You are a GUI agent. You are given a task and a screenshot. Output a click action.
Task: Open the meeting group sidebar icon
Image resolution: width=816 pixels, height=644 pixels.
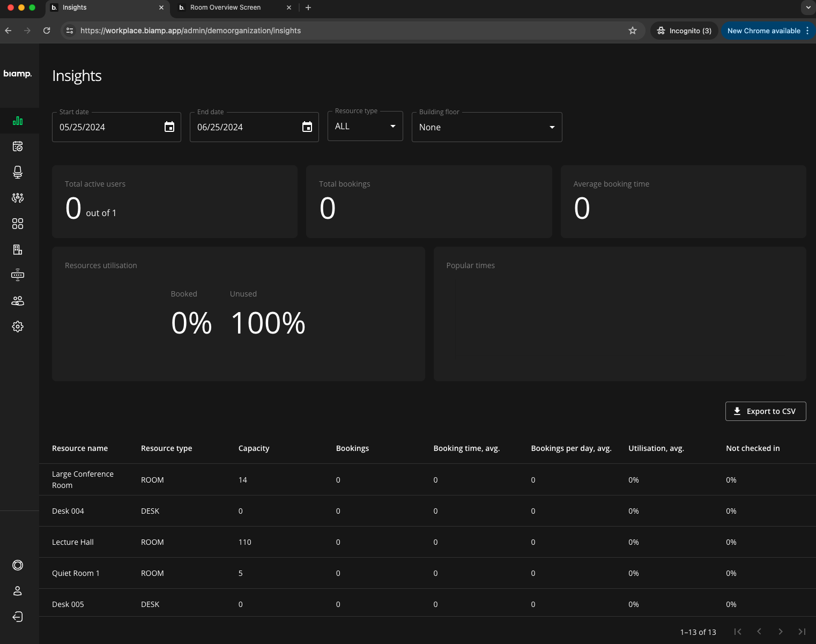point(18,198)
